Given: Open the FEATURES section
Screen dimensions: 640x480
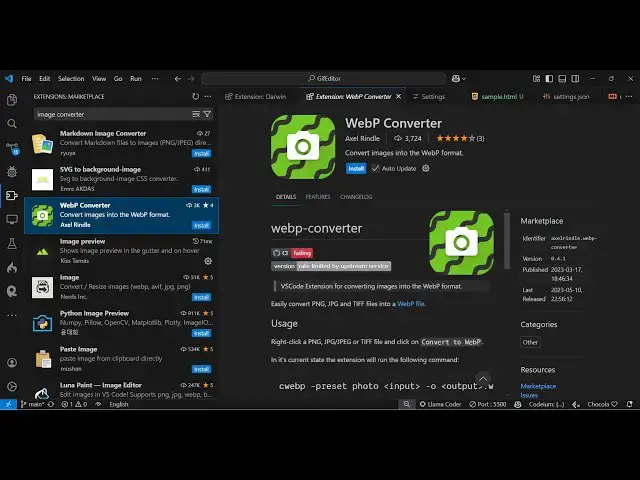Looking at the screenshot, I should [x=318, y=197].
